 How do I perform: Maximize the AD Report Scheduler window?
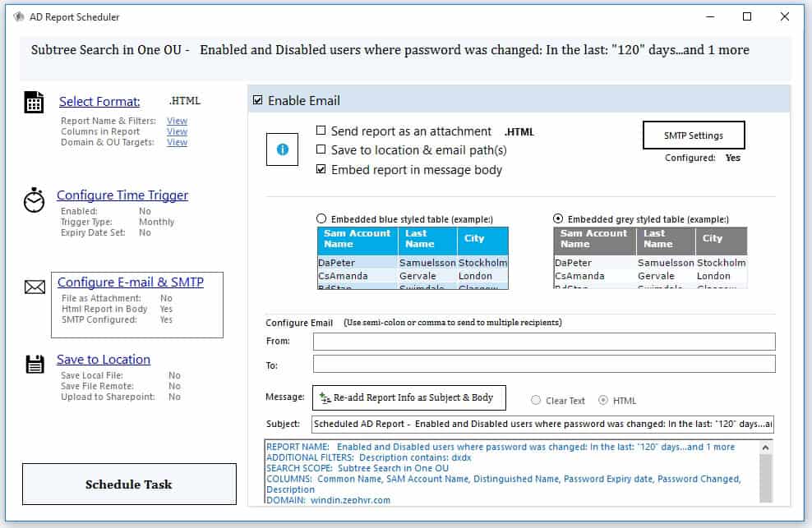pos(747,16)
